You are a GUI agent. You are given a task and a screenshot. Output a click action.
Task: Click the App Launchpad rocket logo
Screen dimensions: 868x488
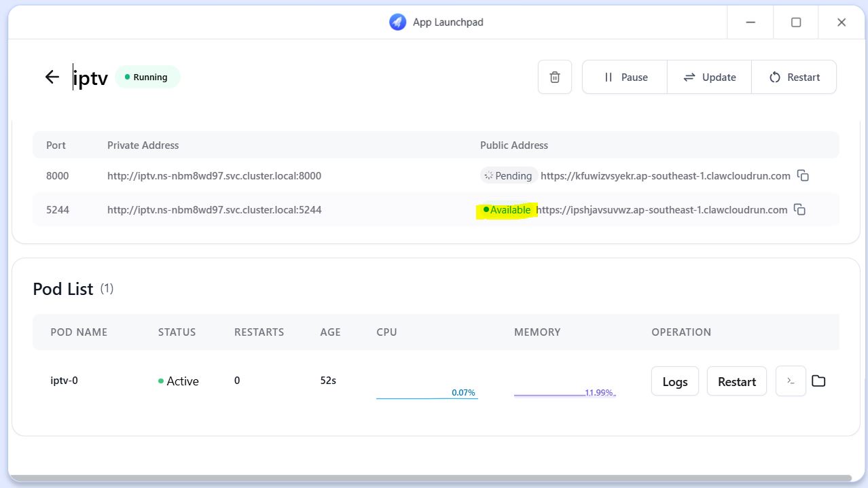point(397,22)
